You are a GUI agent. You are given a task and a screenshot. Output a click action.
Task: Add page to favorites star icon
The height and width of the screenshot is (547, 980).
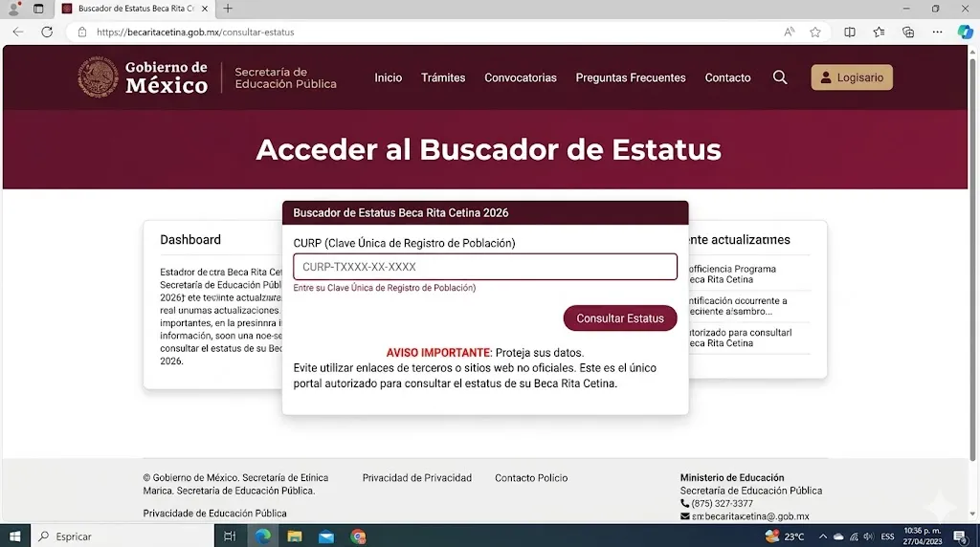(x=815, y=32)
